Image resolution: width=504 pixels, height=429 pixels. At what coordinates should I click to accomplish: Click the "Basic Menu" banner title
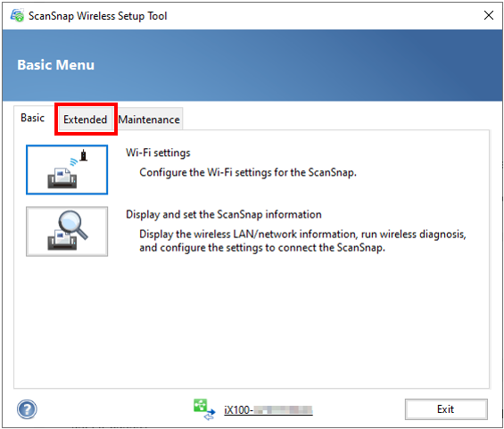pyautogui.click(x=55, y=65)
